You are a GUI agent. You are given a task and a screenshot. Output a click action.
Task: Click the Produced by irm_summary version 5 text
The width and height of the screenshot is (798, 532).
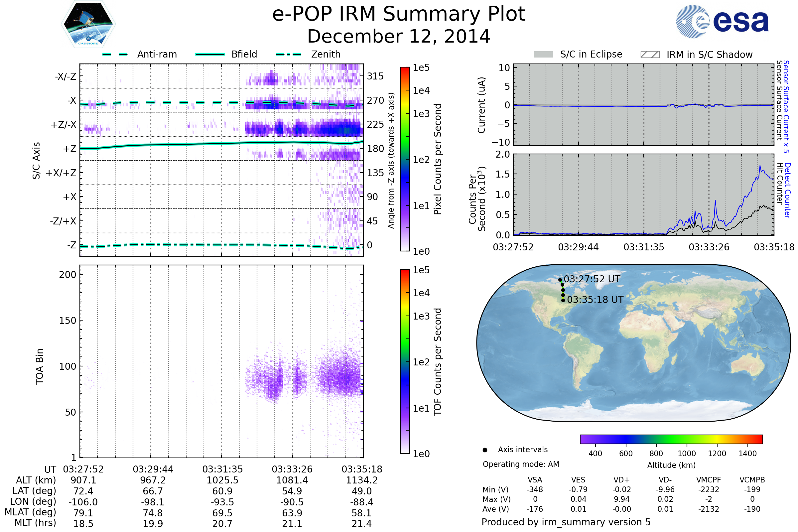[566, 522]
